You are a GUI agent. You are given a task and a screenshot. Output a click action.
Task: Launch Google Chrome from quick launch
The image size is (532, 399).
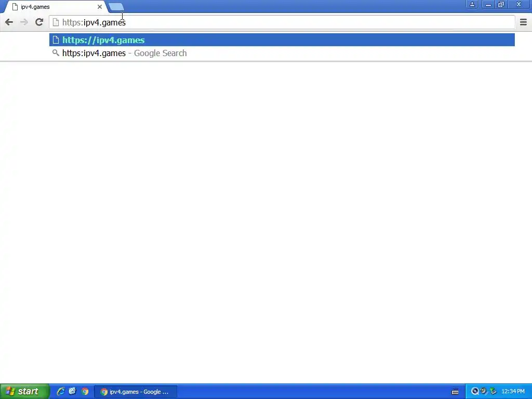[85, 392]
